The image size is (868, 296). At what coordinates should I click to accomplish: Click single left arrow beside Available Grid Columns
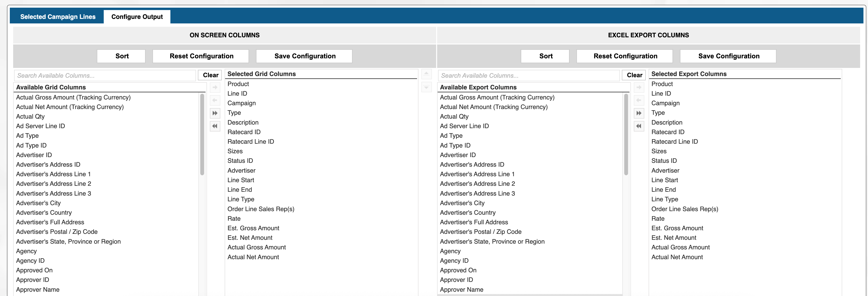point(215,100)
